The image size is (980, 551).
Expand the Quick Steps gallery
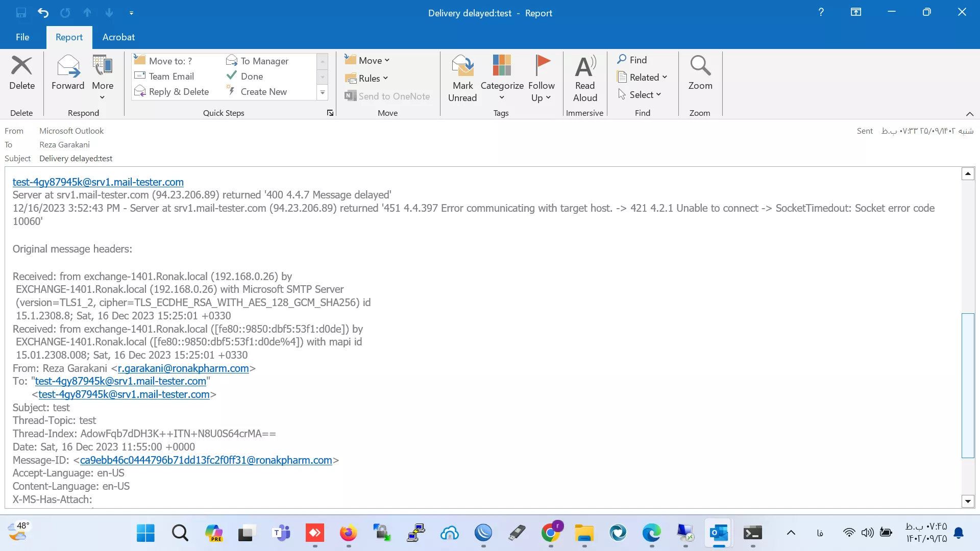323,92
